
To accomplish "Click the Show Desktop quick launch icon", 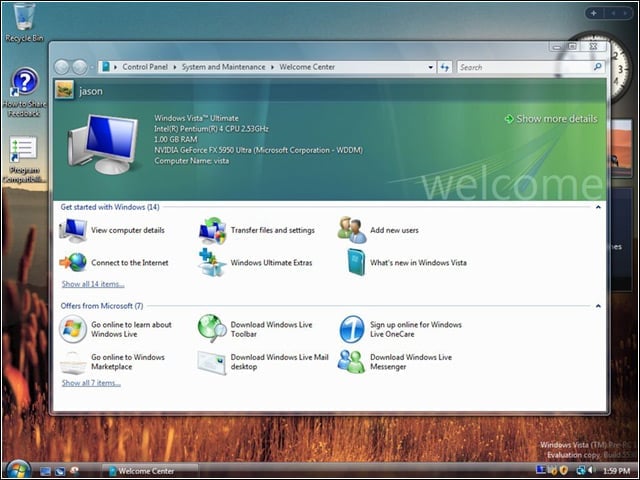I will pos(45,471).
